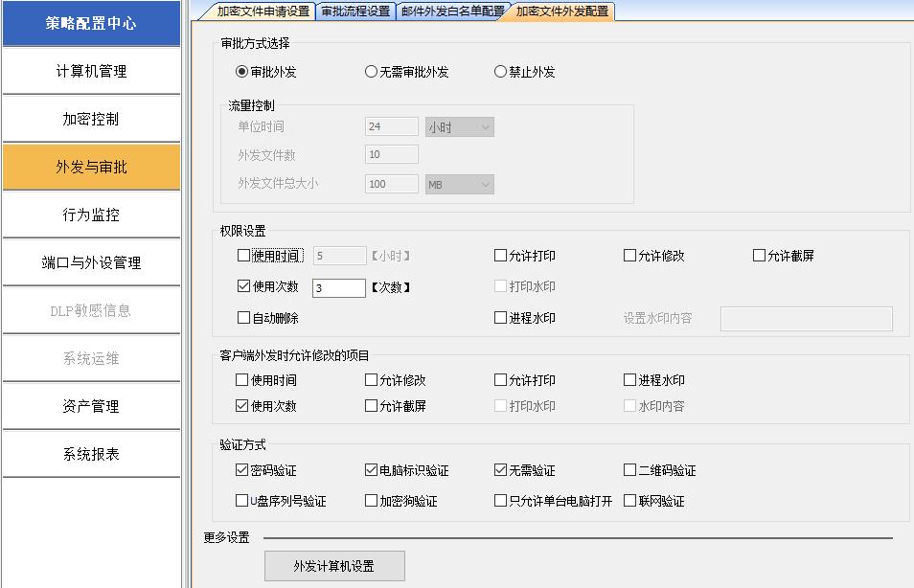Click the 外发计算机设置 button
The image size is (914, 588).
[x=337, y=566]
